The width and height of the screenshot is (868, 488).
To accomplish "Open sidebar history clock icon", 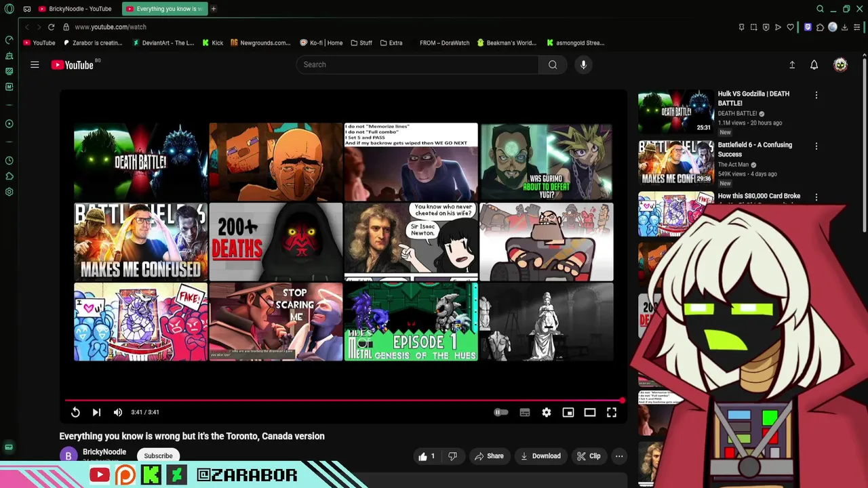I will (x=9, y=161).
